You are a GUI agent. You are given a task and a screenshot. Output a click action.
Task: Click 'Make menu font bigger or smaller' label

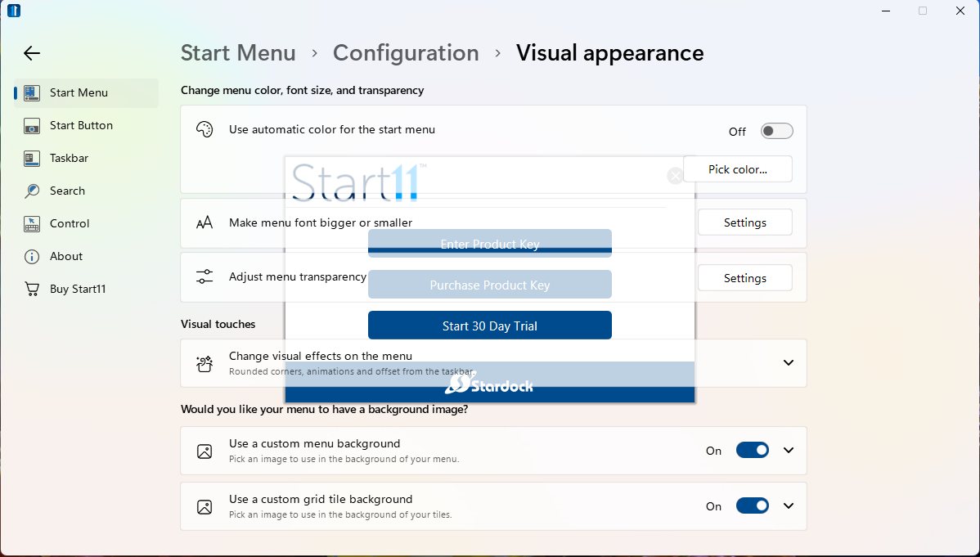click(321, 222)
